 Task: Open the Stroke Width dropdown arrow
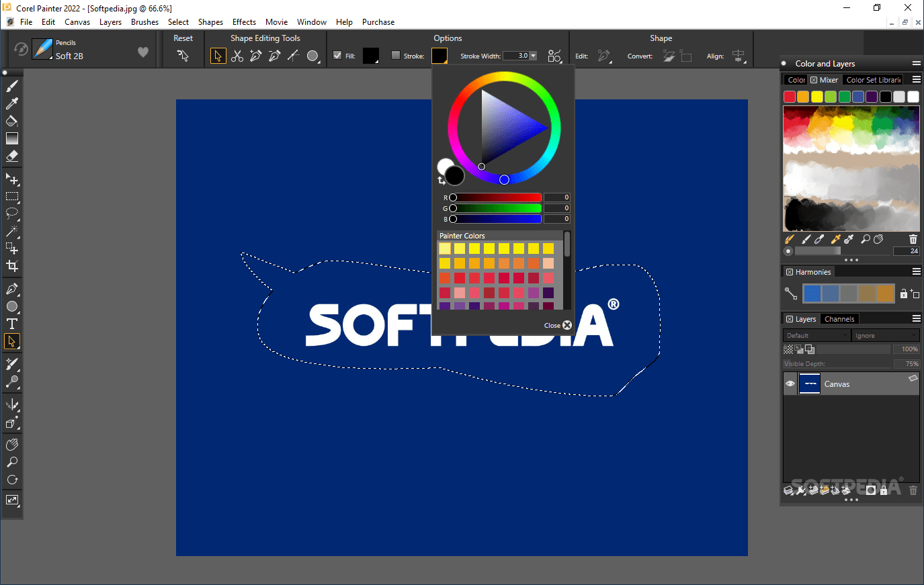tap(534, 56)
